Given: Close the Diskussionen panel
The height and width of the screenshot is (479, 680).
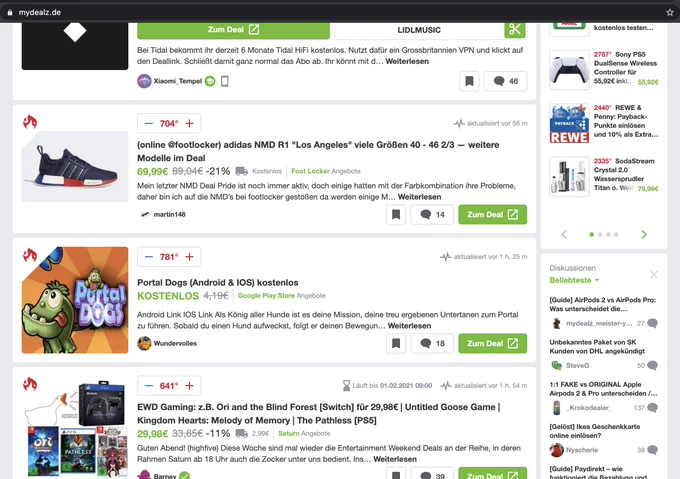Looking at the screenshot, I should (x=654, y=274).
